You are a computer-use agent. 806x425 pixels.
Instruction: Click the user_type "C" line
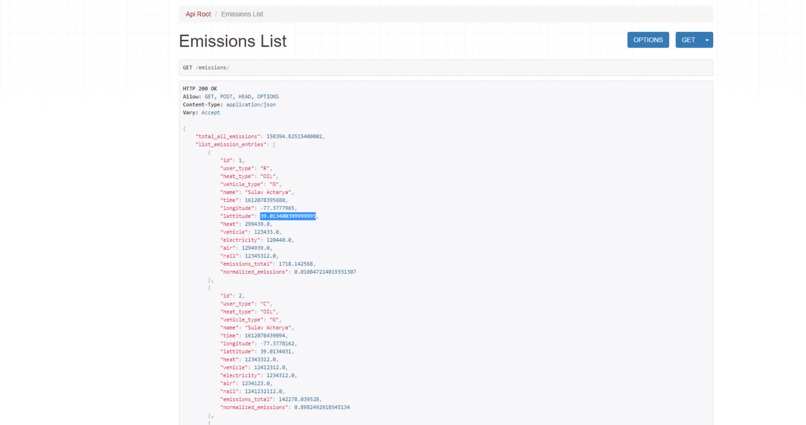(246, 304)
